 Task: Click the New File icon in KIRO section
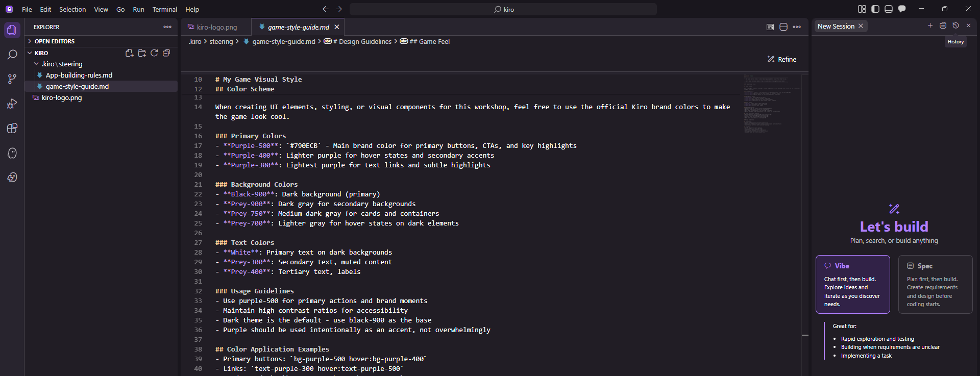[x=130, y=53]
